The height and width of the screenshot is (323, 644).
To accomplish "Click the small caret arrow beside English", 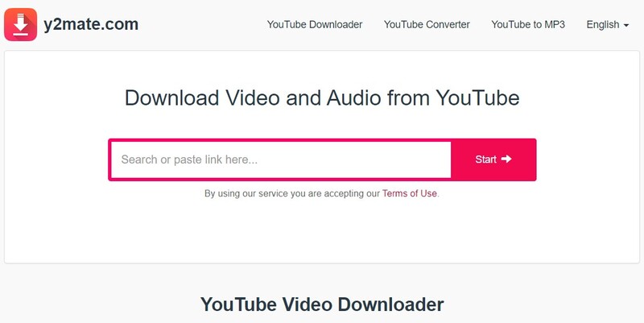I will tap(626, 26).
